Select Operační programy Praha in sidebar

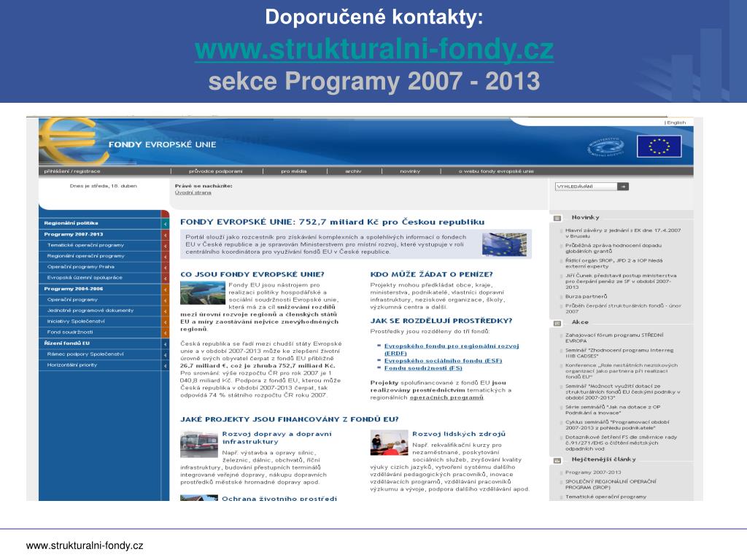tap(80, 267)
